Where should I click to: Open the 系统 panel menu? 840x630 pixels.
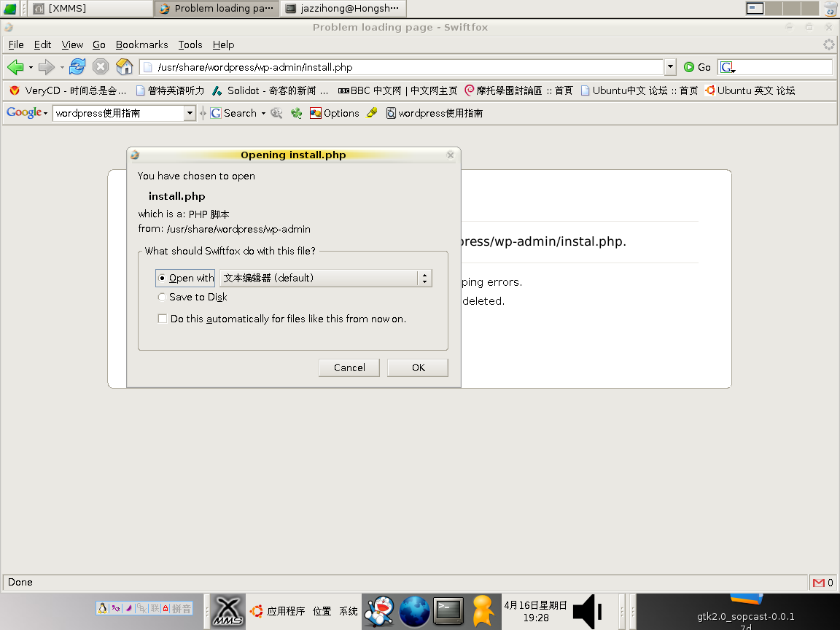349,611
